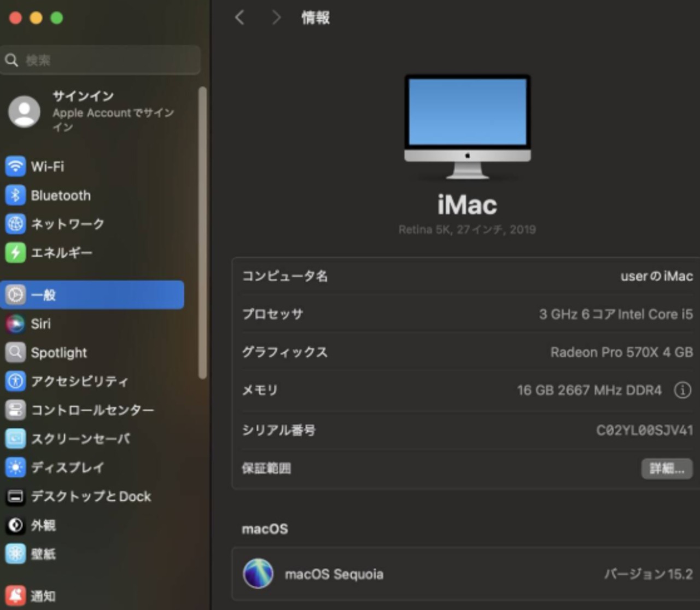Screen dimensions: 700x610
Task: Open ネットワーク settings
Action: (x=92, y=223)
